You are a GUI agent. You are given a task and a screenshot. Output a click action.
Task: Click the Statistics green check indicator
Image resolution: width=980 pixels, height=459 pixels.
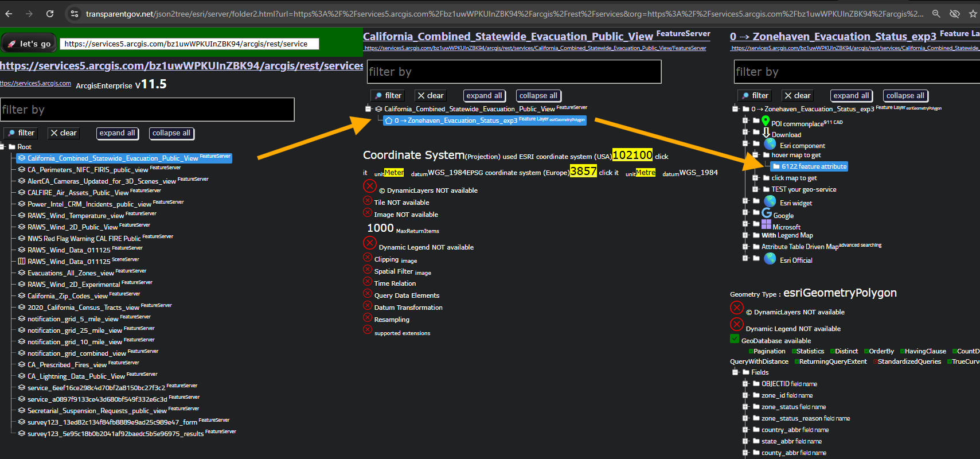(794, 351)
